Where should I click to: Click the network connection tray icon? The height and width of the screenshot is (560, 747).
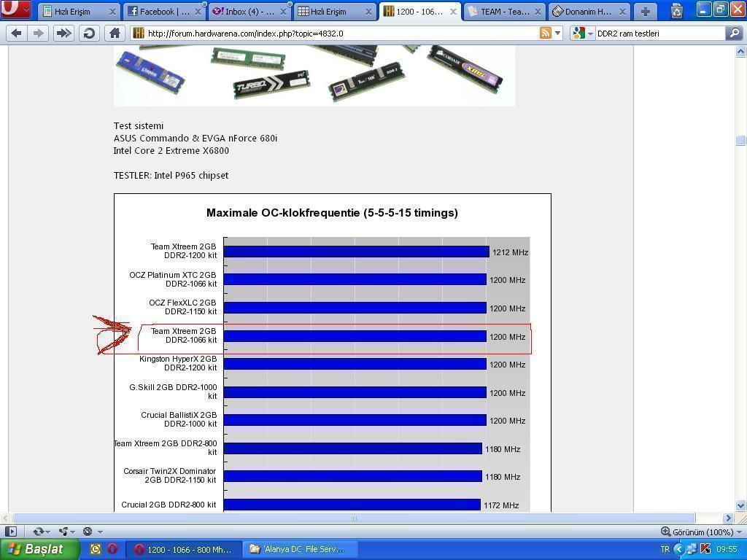tap(692, 550)
